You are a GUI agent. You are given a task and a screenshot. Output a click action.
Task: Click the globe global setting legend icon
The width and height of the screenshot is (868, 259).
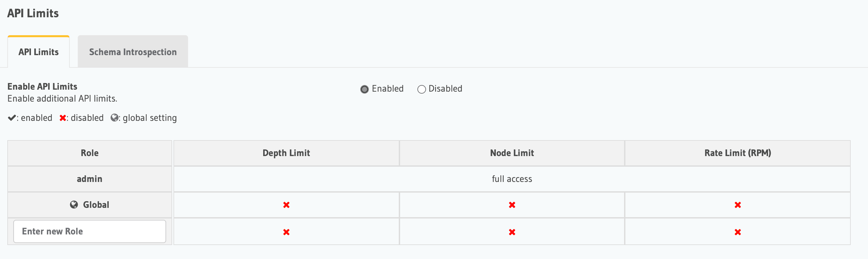tap(115, 118)
